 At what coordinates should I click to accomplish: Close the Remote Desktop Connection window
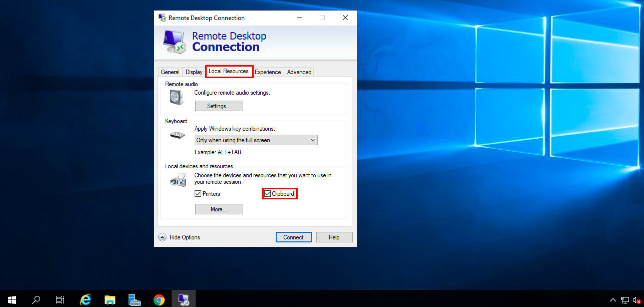(345, 18)
